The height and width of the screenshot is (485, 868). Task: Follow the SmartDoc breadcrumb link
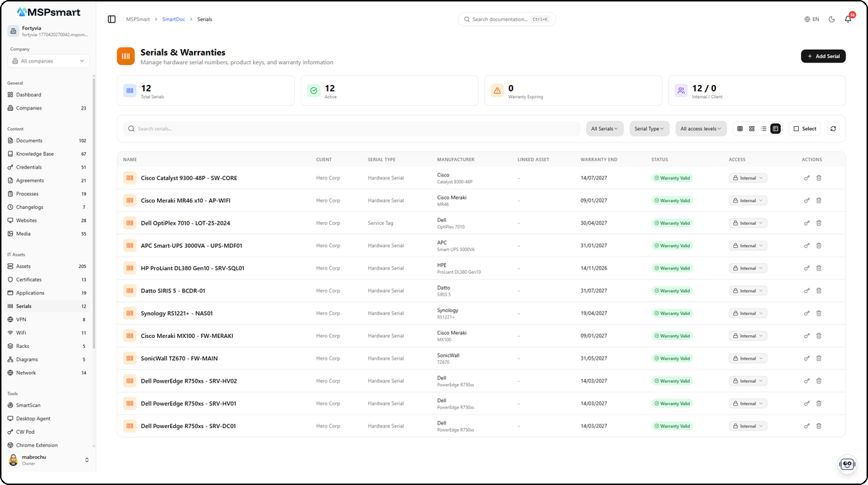coord(172,19)
